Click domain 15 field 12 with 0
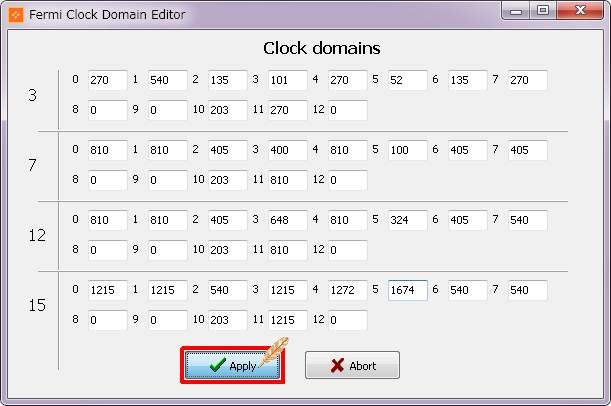The image size is (611, 406). coord(348,320)
